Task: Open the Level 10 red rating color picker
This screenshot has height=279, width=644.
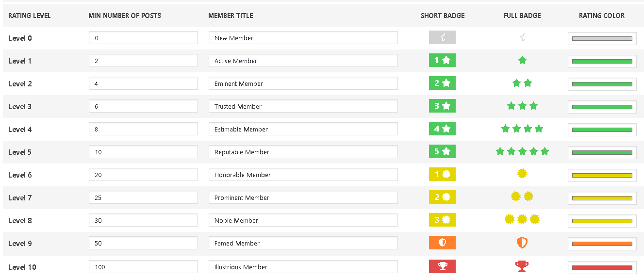Action: tap(602, 267)
